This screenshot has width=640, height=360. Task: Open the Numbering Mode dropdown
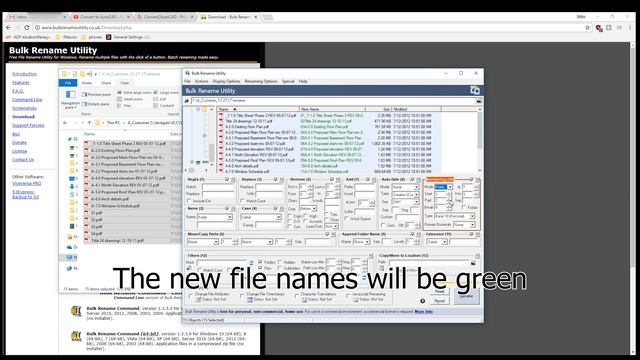(443, 187)
